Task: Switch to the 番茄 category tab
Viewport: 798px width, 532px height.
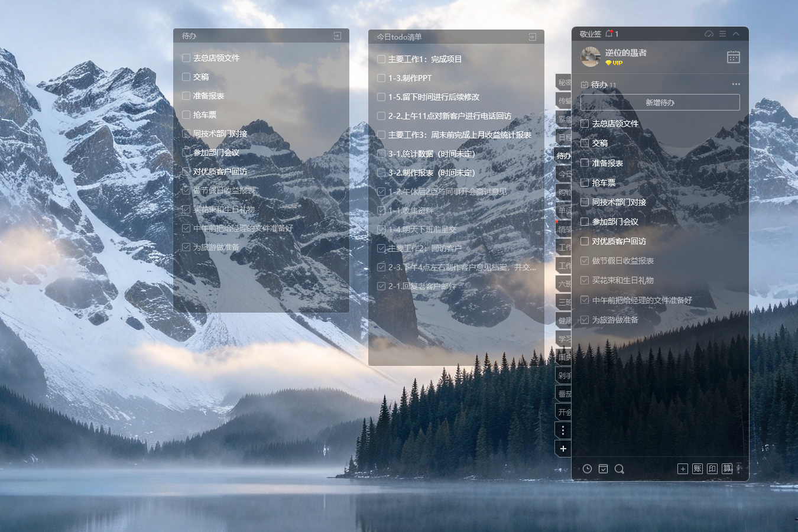Action: (x=564, y=394)
